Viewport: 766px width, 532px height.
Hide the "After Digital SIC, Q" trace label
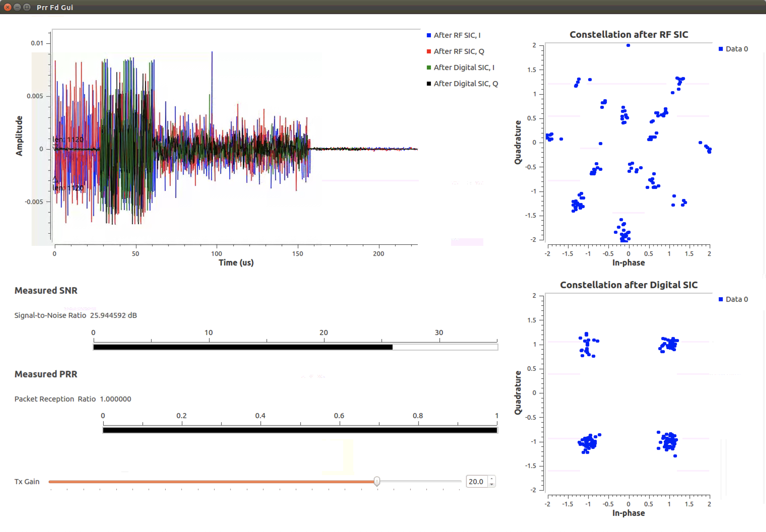click(466, 84)
